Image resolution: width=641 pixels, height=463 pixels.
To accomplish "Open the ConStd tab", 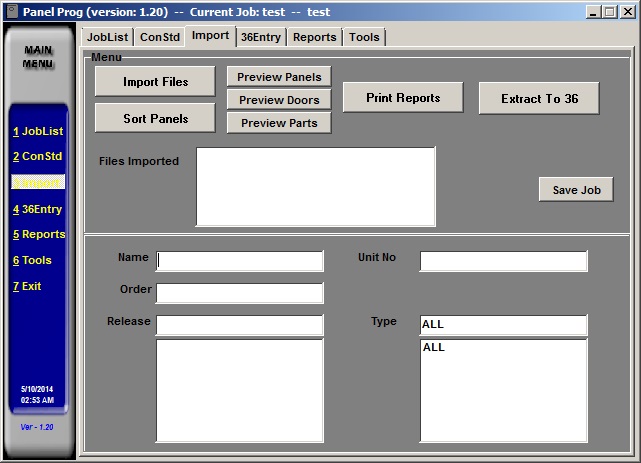I will [159, 37].
